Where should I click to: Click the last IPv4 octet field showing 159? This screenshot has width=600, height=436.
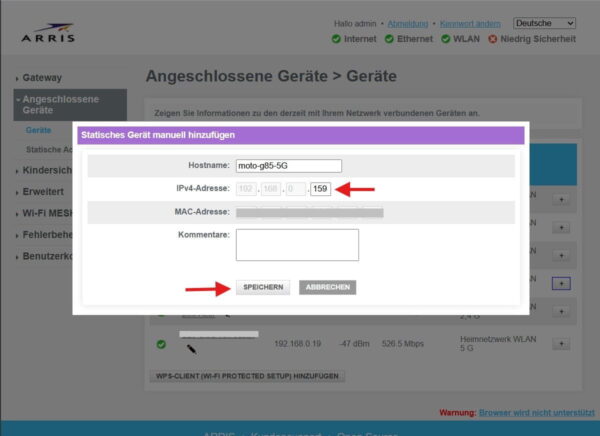tap(320, 189)
